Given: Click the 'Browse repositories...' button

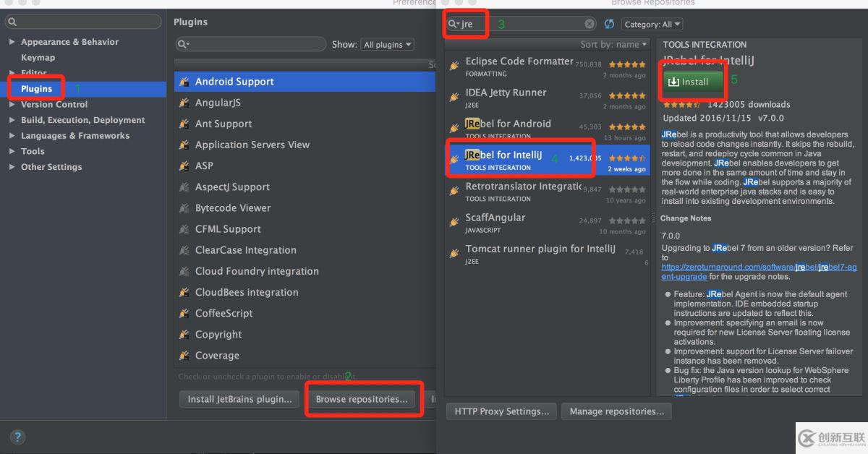Looking at the screenshot, I should coord(362,399).
